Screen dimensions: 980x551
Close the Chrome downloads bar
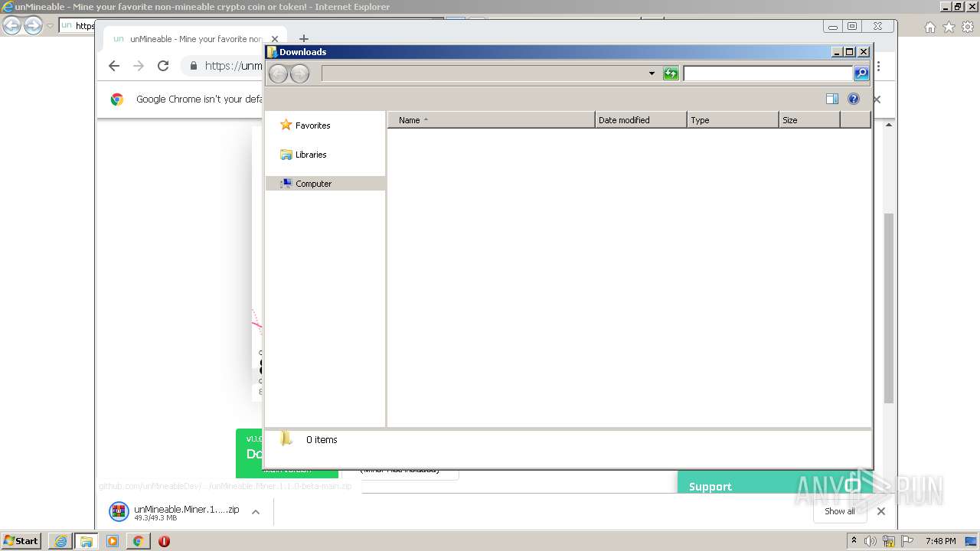tap(881, 511)
